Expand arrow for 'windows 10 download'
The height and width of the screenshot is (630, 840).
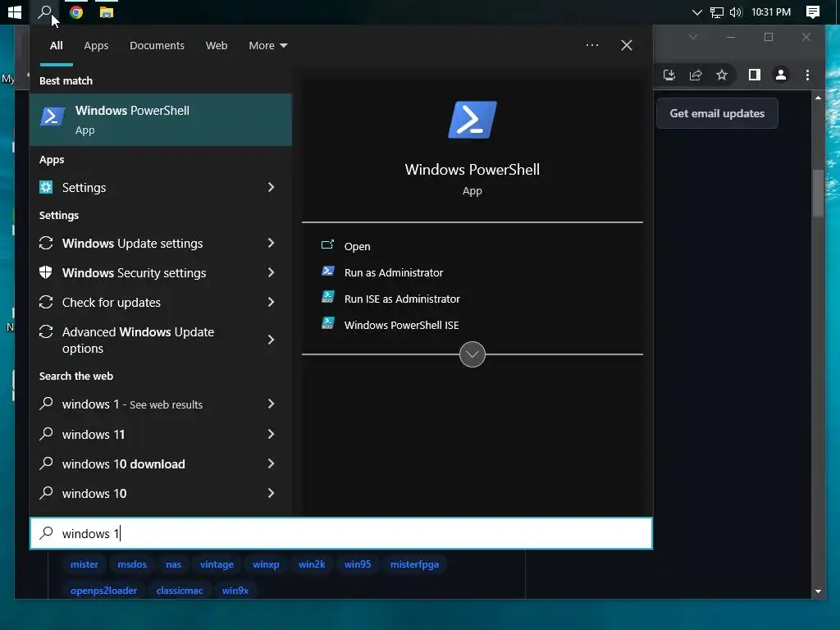pos(271,463)
